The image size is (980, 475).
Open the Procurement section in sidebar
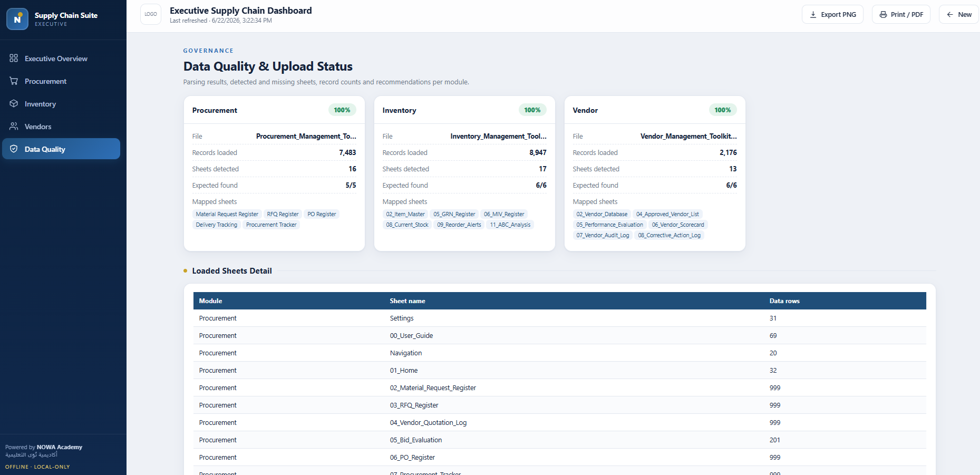[x=61, y=81]
